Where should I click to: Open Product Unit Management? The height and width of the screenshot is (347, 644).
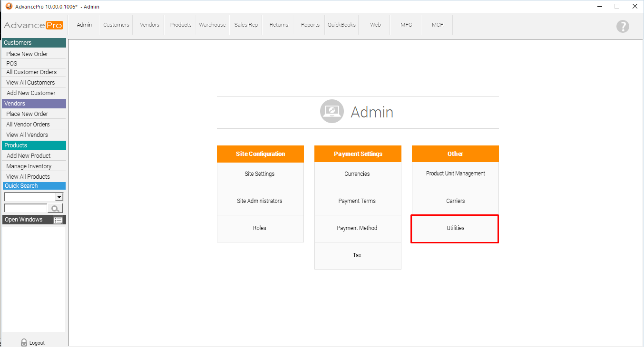coord(455,174)
